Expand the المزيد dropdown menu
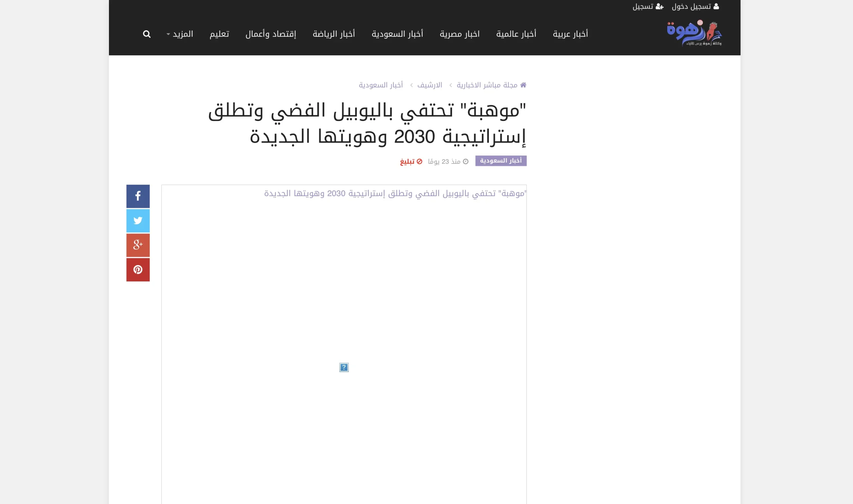Screen dimensions: 853x504 (180, 34)
